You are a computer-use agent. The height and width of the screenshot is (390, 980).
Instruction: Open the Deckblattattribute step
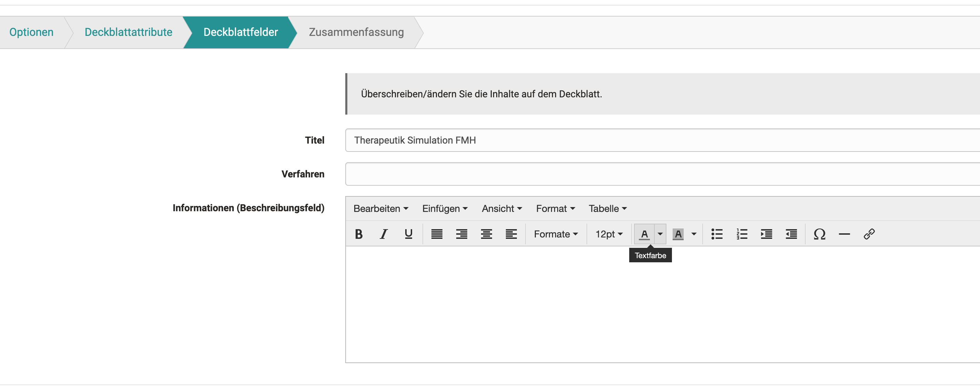[x=128, y=32]
